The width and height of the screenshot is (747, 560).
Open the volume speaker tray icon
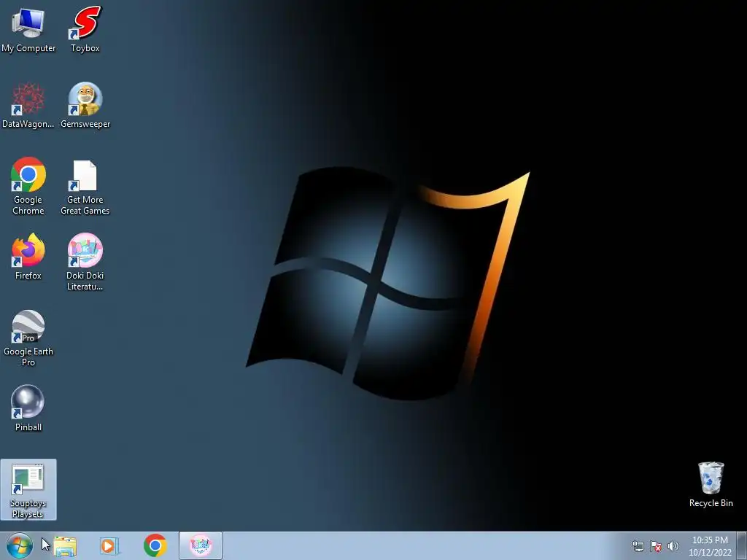point(673,546)
